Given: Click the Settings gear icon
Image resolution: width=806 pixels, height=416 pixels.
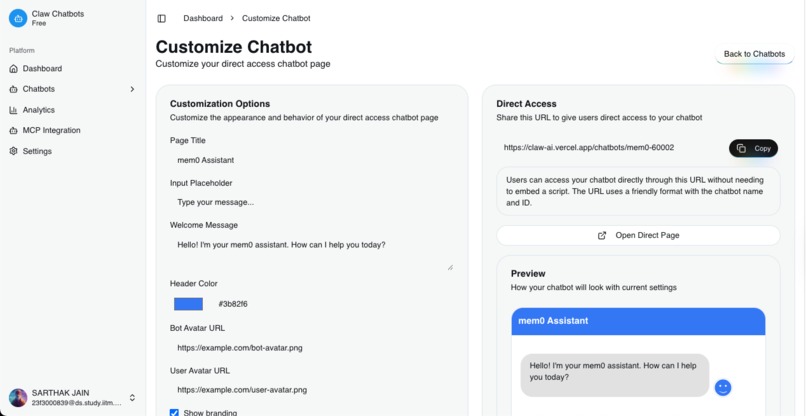Looking at the screenshot, I should [13, 151].
